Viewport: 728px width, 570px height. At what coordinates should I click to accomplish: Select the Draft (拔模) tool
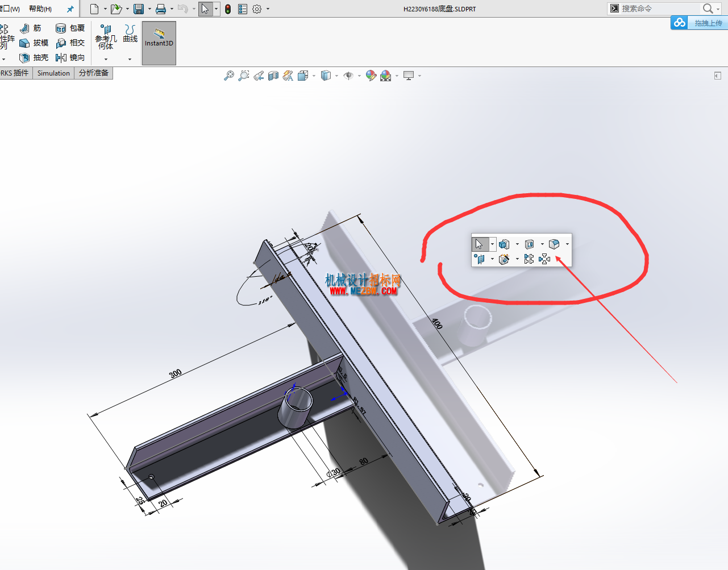24,43
